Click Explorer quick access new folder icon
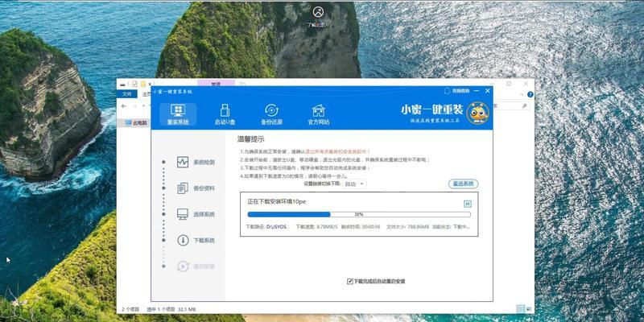Viewport: 644px width, 322px height. pyautogui.click(x=143, y=84)
